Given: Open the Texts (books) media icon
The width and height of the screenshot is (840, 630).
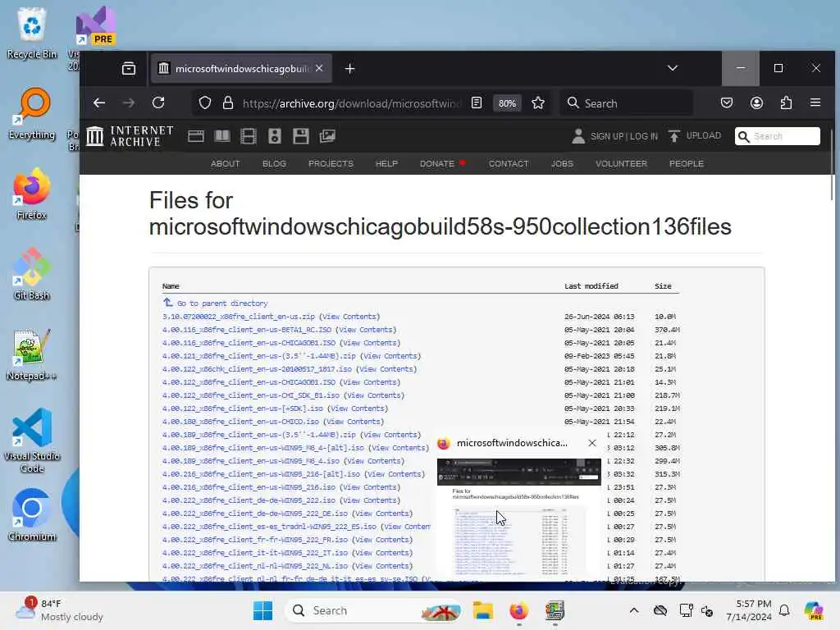Looking at the screenshot, I should (x=221, y=136).
